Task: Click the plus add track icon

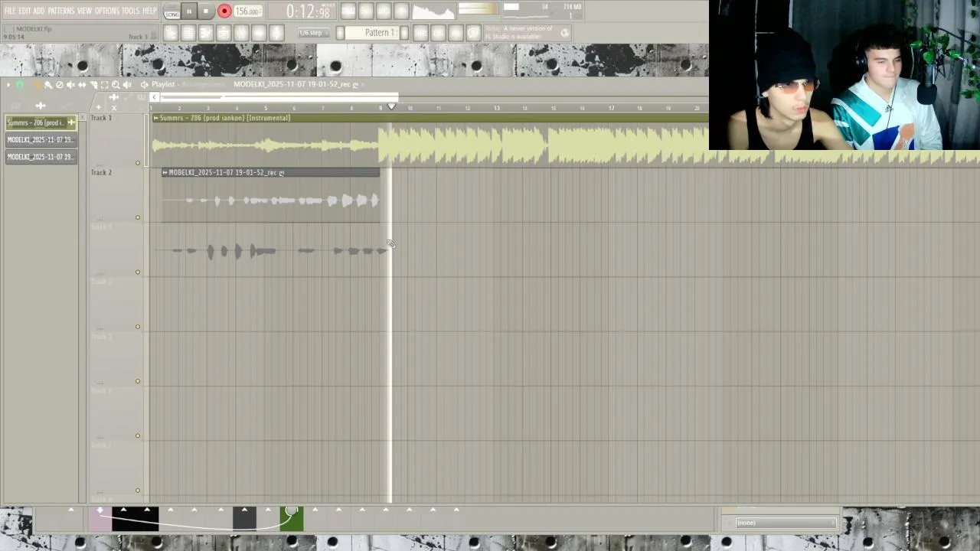Action: 98,107
